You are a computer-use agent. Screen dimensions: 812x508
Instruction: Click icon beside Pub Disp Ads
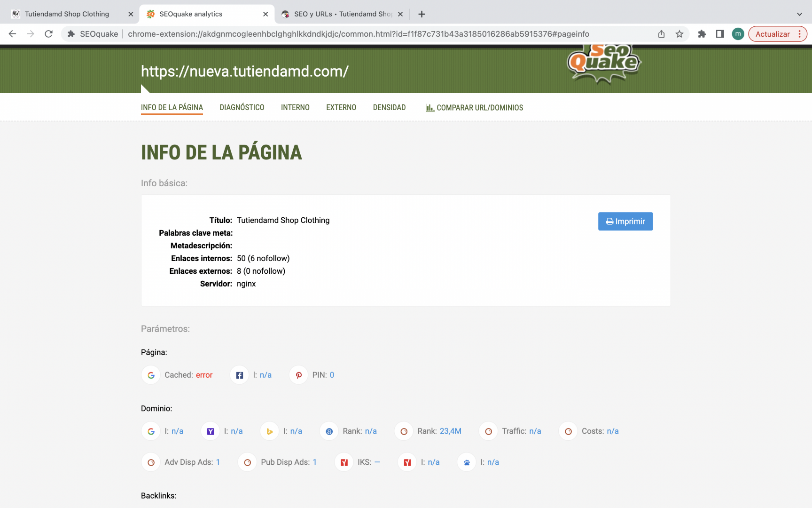(247, 462)
